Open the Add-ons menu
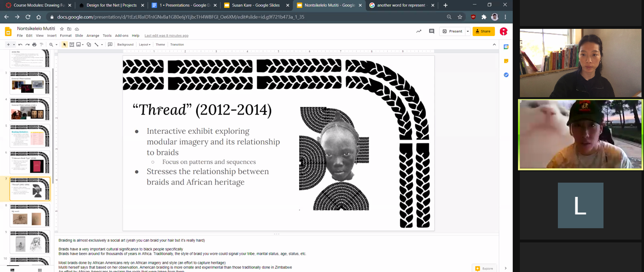This screenshot has height=272, width=644. [122, 36]
